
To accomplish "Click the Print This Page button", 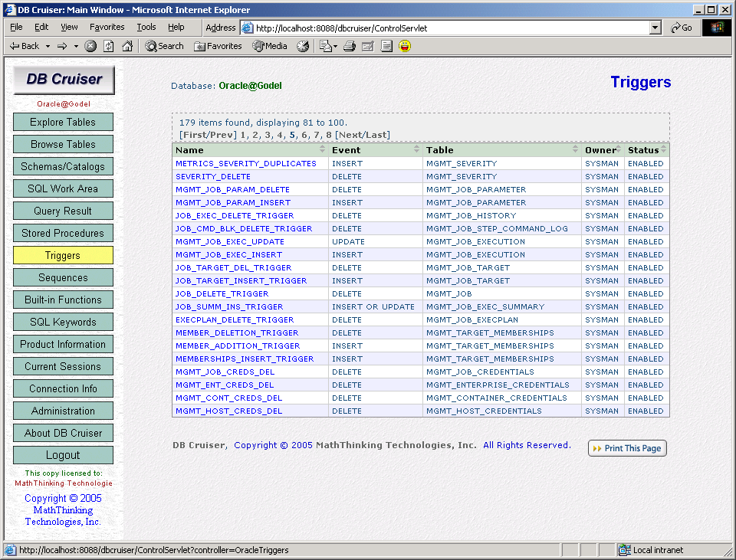I will click(x=627, y=448).
